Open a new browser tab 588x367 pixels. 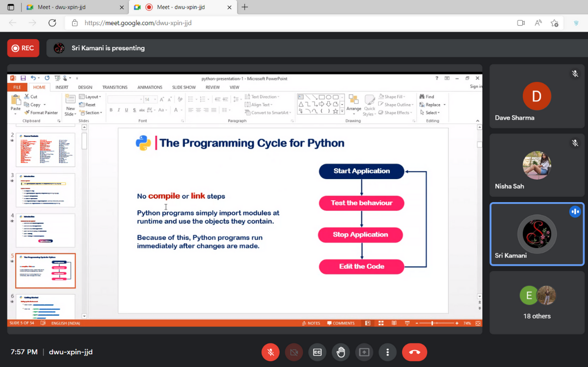pos(245,7)
